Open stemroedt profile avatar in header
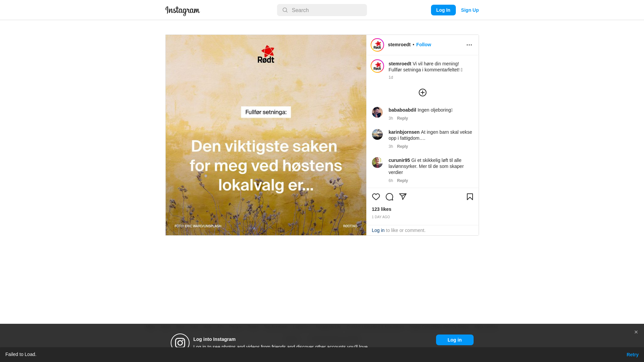The height and width of the screenshot is (362, 644). click(x=377, y=45)
